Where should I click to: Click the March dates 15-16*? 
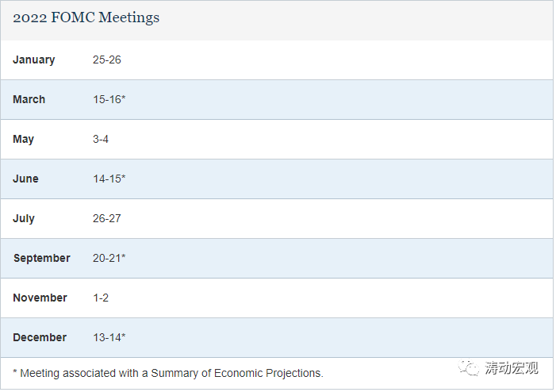[x=109, y=99]
